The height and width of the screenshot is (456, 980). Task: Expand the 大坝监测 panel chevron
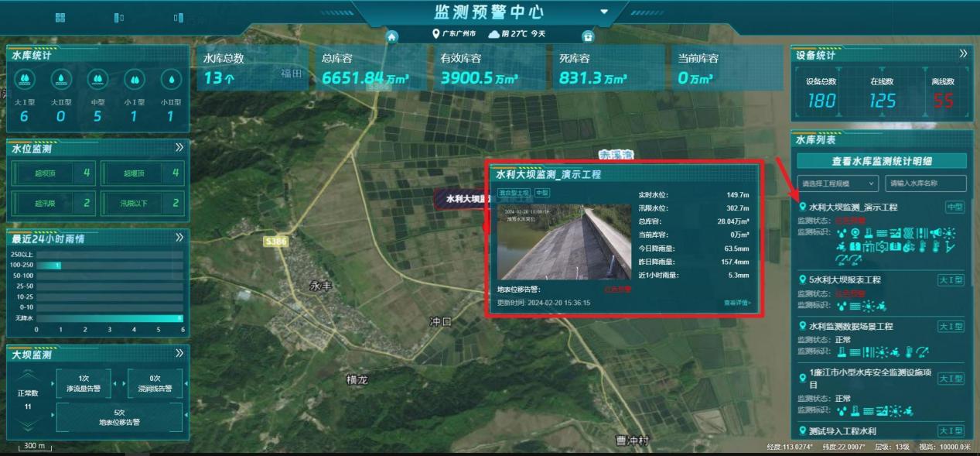(x=179, y=354)
